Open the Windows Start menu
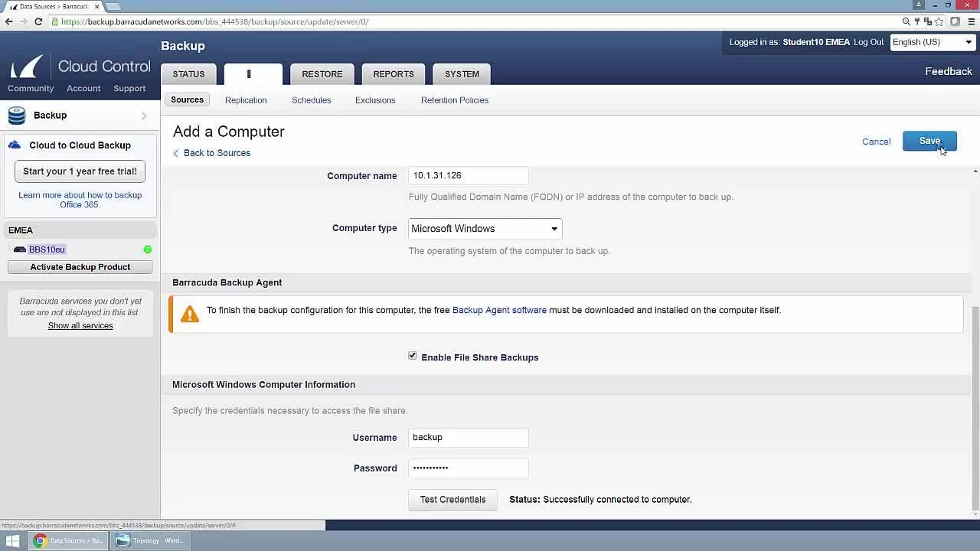The width and height of the screenshot is (980, 551). 12,540
